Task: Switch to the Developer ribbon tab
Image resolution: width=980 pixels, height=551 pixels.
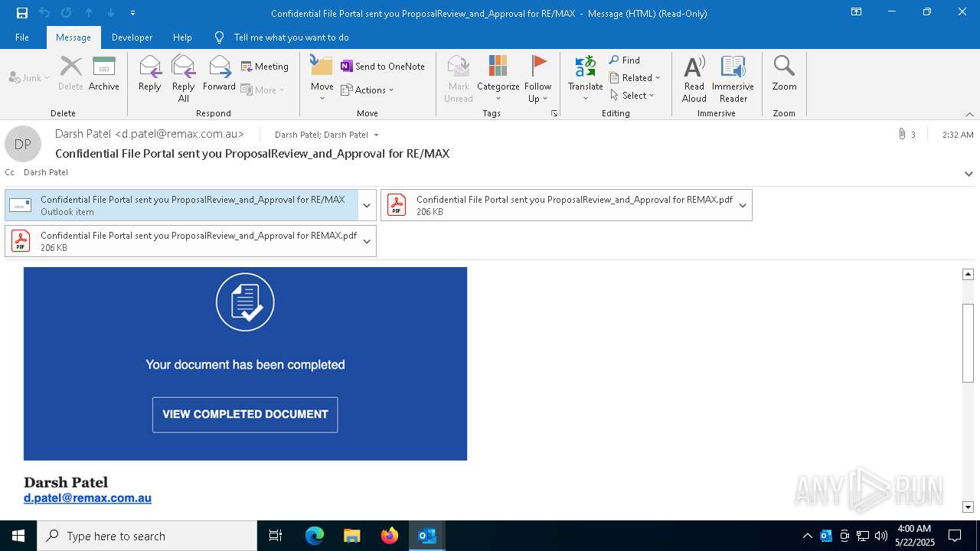Action: 132,37
